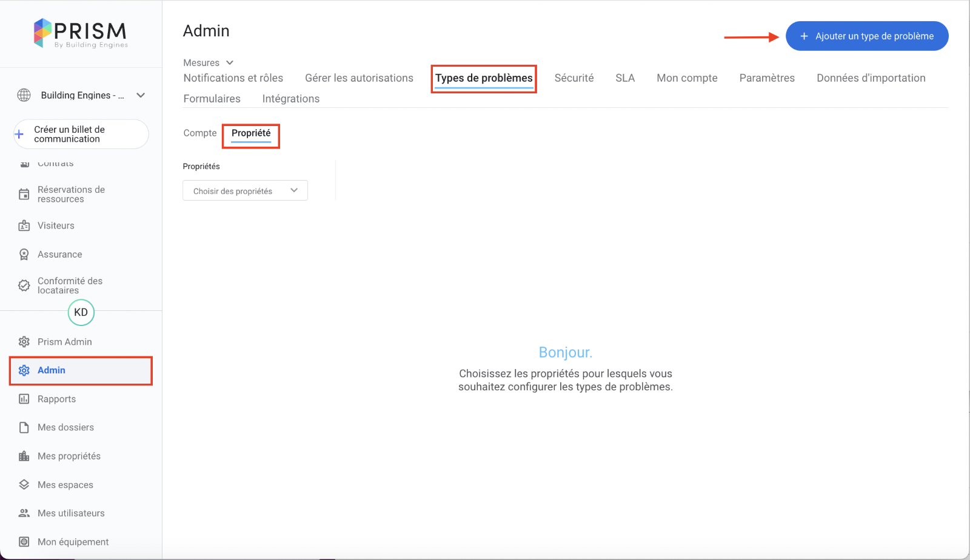Click the Assurance ribbon icon
The height and width of the screenshot is (560, 970).
click(24, 255)
